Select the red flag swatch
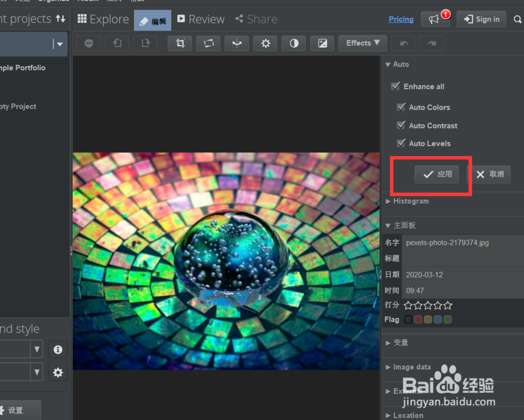524x420 pixels. 418,320
